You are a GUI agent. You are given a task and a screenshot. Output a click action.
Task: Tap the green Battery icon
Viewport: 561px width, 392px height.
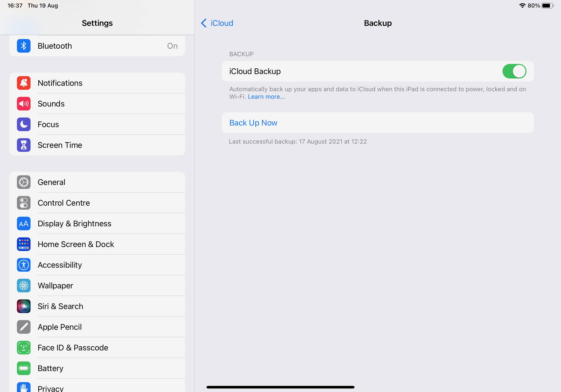[x=24, y=368]
